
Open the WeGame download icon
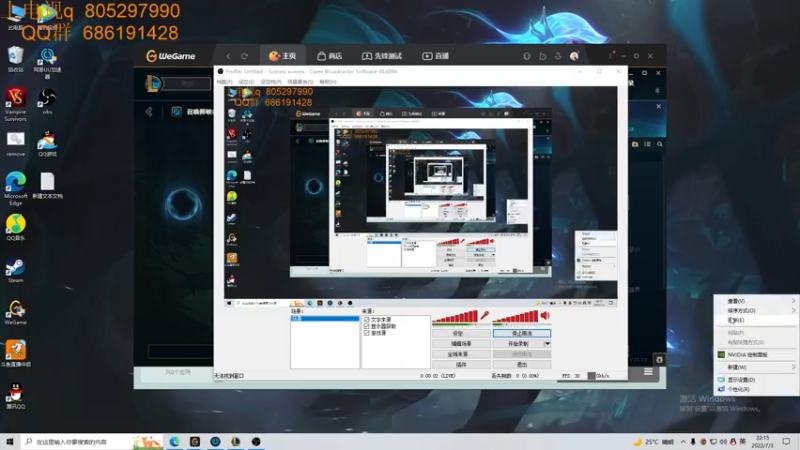(x=558, y=56)
